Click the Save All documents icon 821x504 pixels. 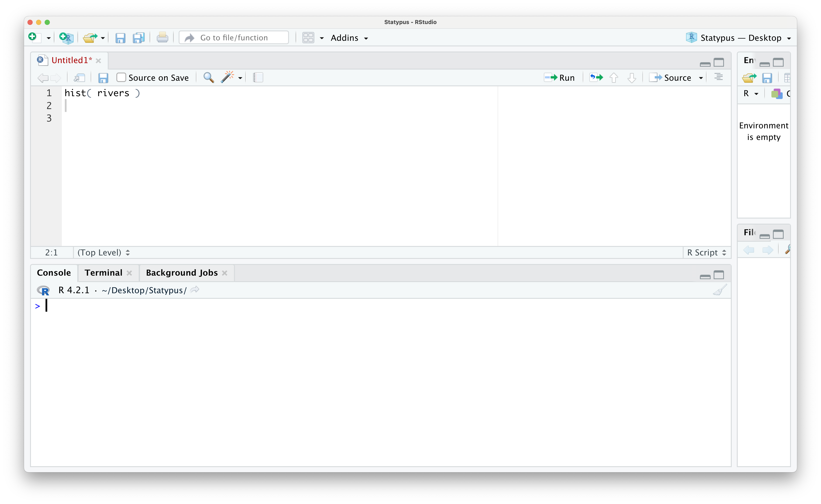(138, 38)
